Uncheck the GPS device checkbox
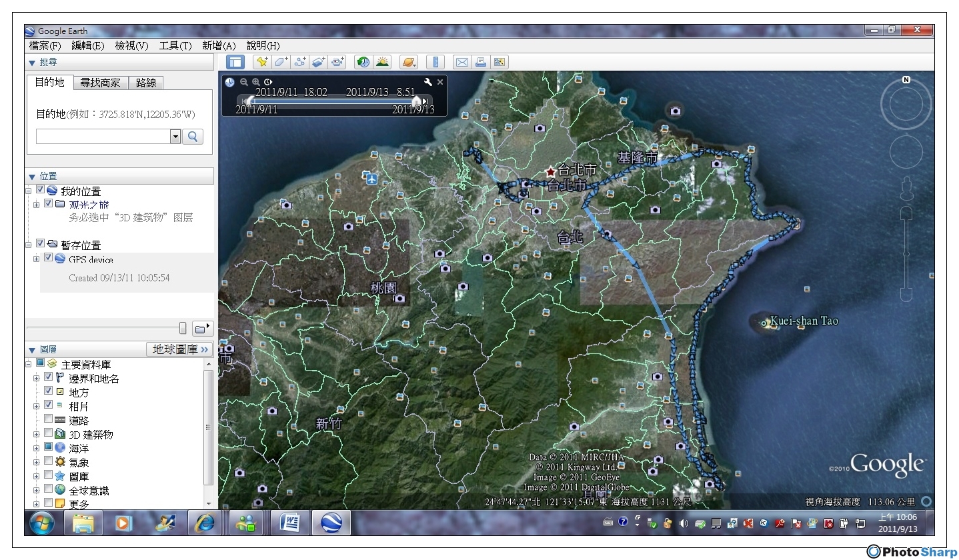The width and height of the screenshot is (959, 560). (49, 258)
